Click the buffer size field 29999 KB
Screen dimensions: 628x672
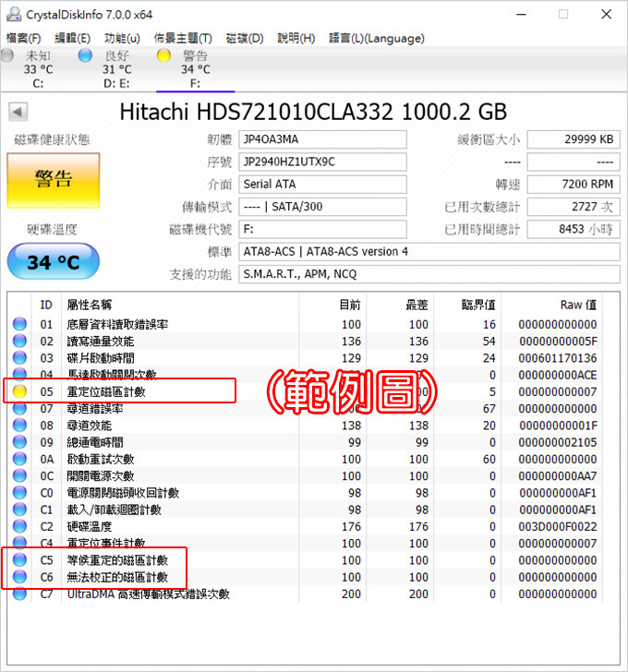coord(574,139)
